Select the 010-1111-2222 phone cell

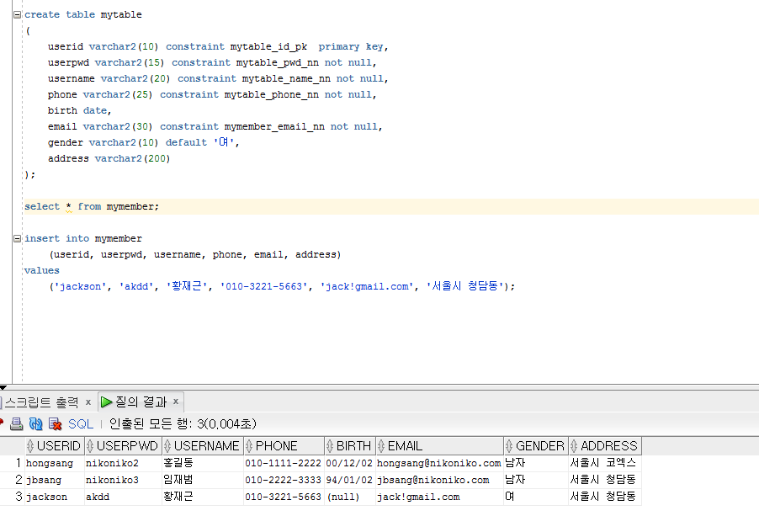pyautogui.click(x=284, y=463)
